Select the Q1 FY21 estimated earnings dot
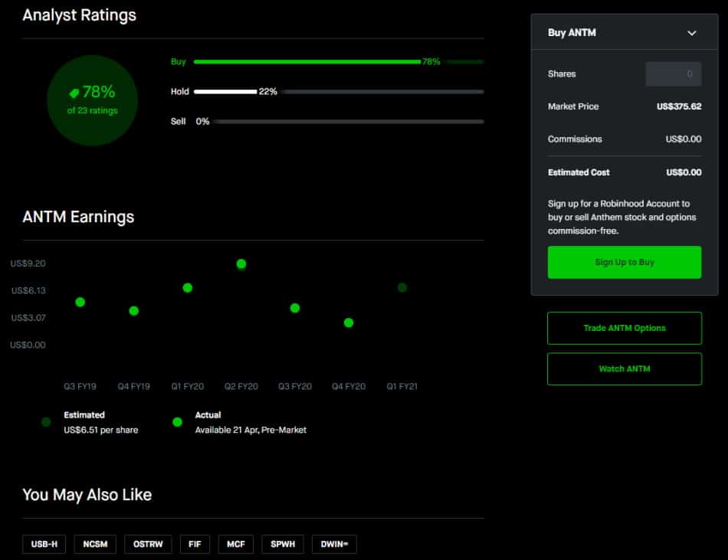Screen dimensions: 728x560 point(402,287)
